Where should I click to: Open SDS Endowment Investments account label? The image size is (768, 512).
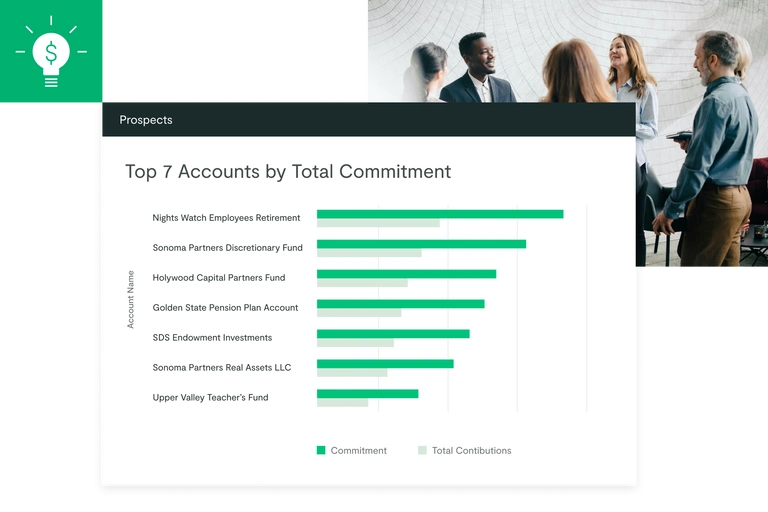[x=212, y=338]
